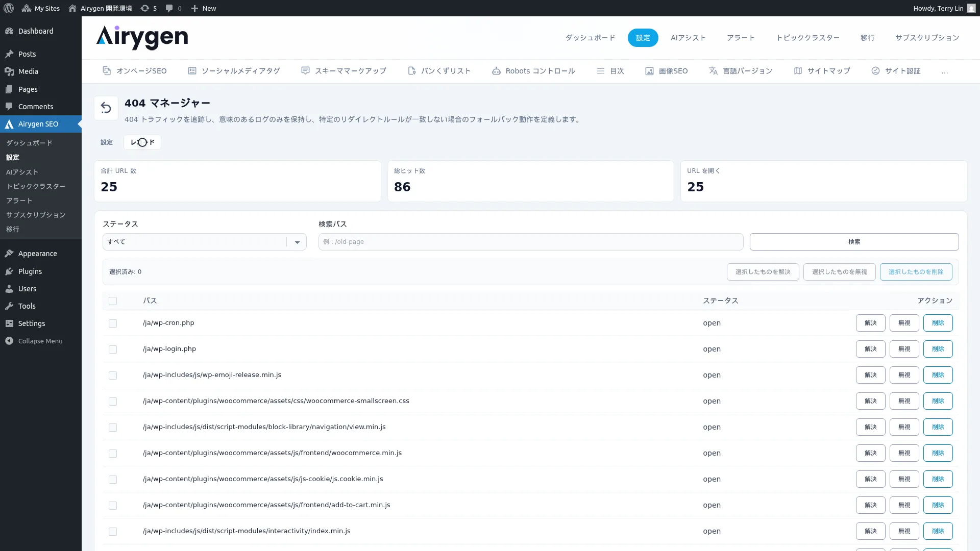Image resolution: width=980 pixels, height=551 pixels.
Task: Select the wp-emoji-release.min.js row checkbox
Action: pyautogui.click(x=113, y=375)
